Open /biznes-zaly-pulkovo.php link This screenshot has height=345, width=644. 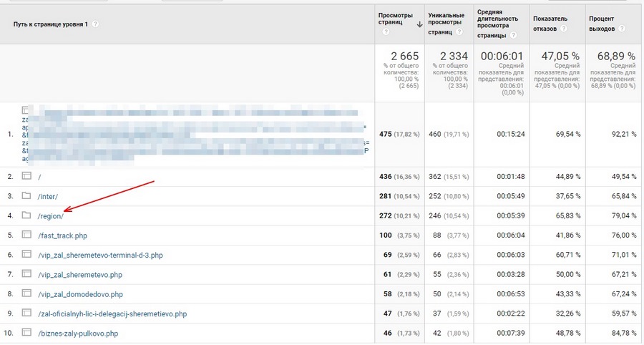pos(78,334)
